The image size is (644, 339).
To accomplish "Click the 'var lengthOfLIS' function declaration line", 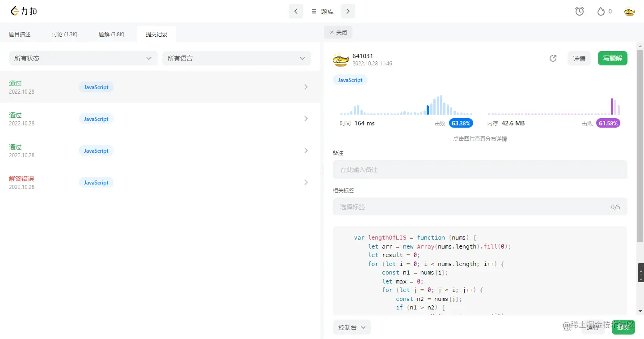I will pyautogui.click(x=416, y=238).
